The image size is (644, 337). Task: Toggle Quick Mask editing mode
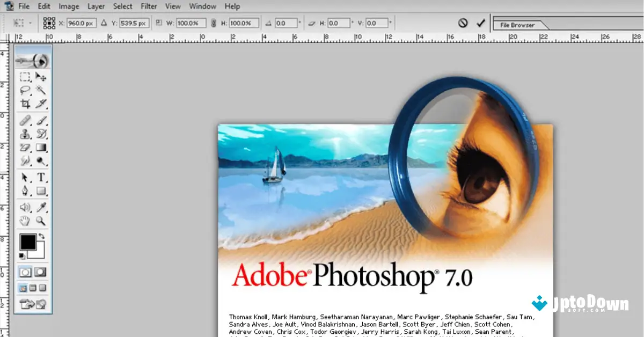pos(41,272)
